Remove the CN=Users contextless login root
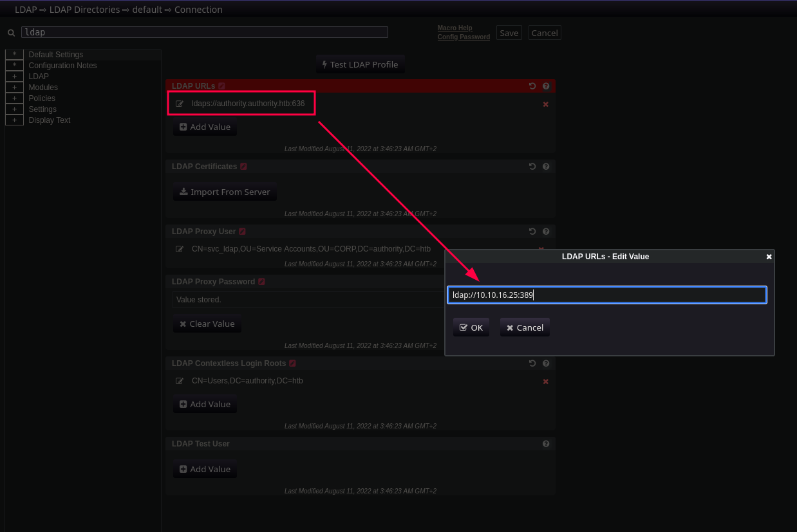Screen dimensions: 797x532 coord(545,381)
